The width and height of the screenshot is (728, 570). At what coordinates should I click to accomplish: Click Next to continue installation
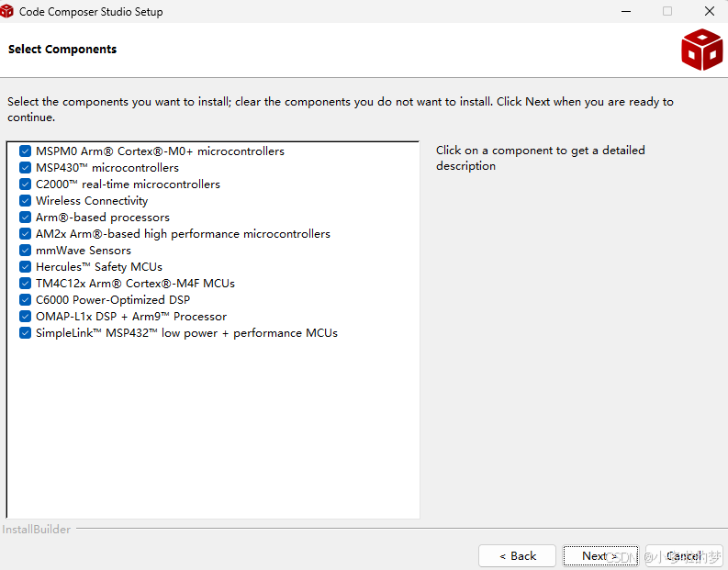(x=600, y=555)
